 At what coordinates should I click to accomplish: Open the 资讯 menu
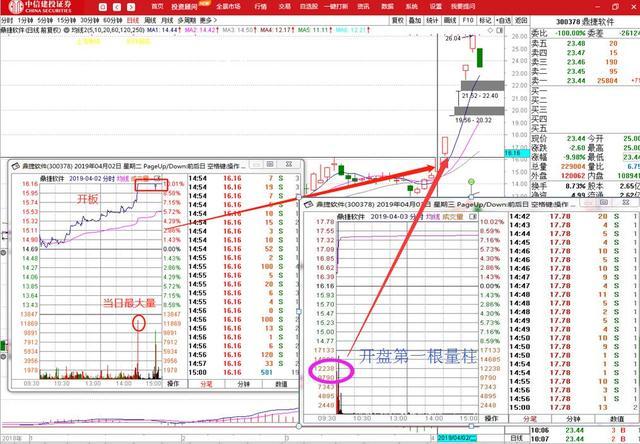pyautogui.click(x=363, y=7)
